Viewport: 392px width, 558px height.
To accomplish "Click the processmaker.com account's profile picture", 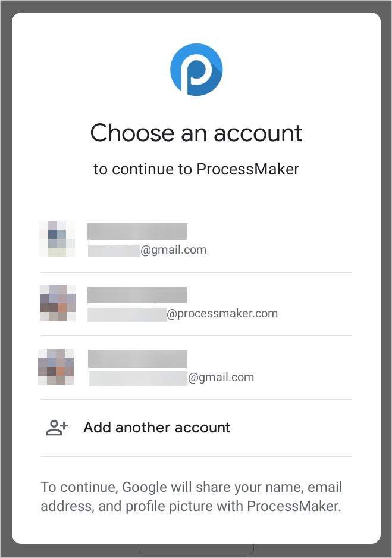I will tap(57, 303).
